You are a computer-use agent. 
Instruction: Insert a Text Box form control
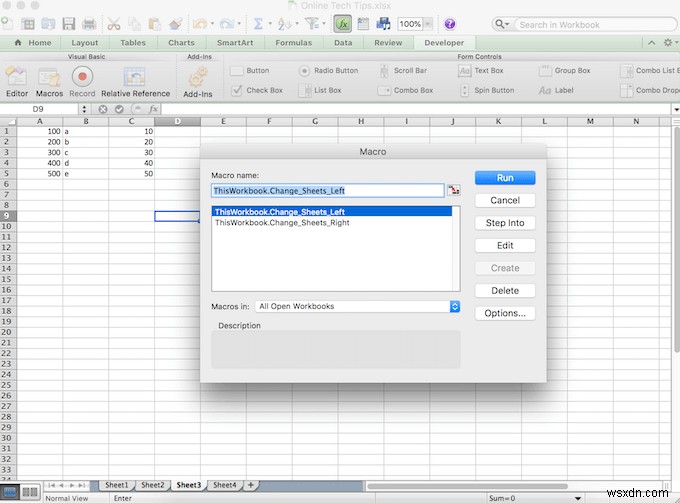coord(481,71)
